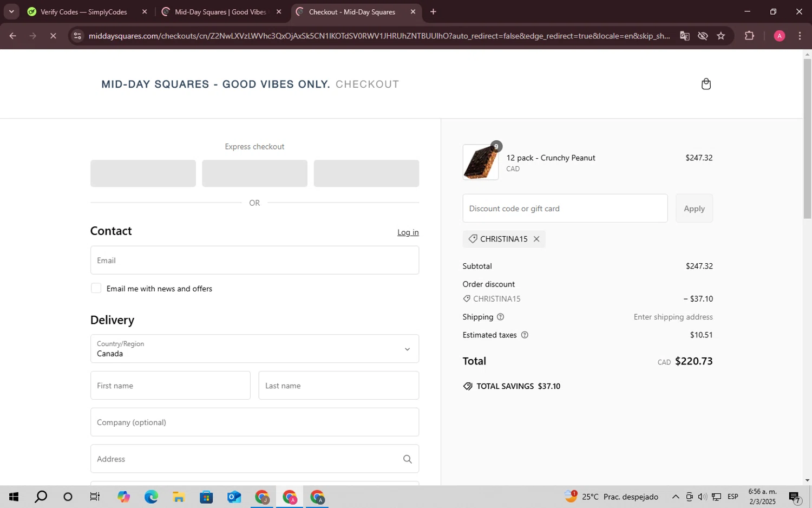Toggle Email me with news and offers

point(96,288)
